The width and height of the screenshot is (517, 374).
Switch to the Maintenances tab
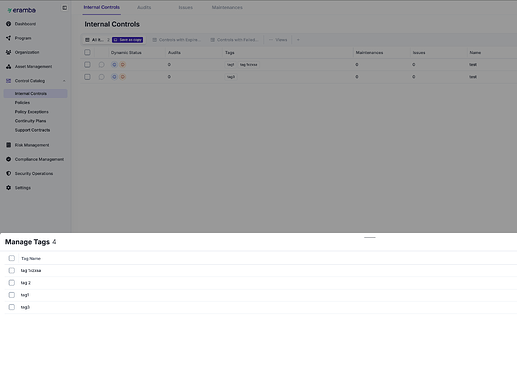227,7
